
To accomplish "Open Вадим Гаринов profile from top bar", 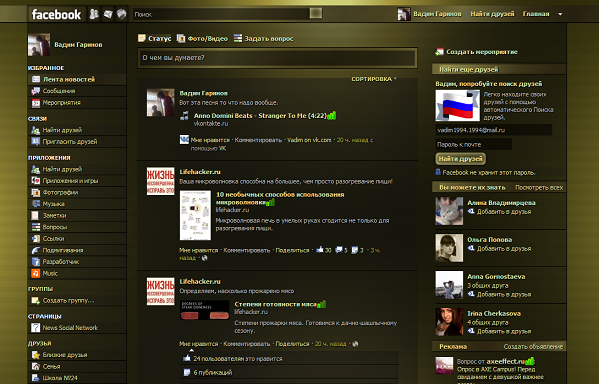I will (429, 14).
